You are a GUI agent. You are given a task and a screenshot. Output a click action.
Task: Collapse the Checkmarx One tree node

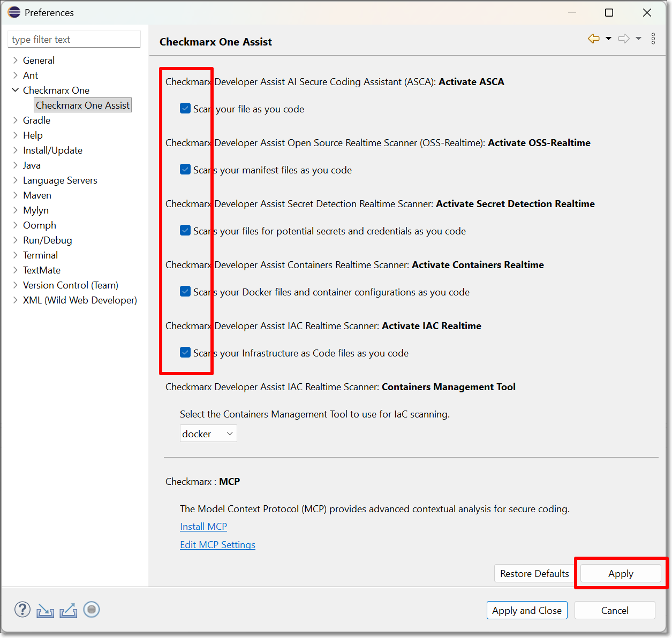tap(16, 90)
